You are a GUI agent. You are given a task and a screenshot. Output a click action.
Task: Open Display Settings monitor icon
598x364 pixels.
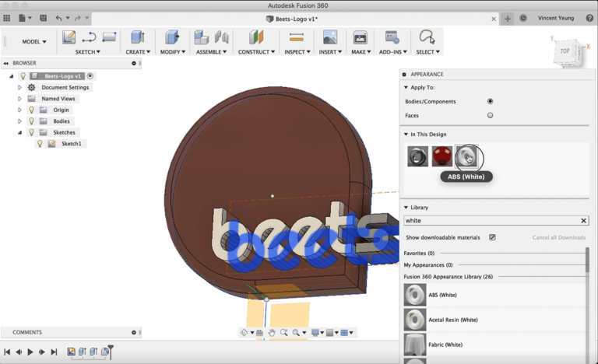click(x=315, y=332)
